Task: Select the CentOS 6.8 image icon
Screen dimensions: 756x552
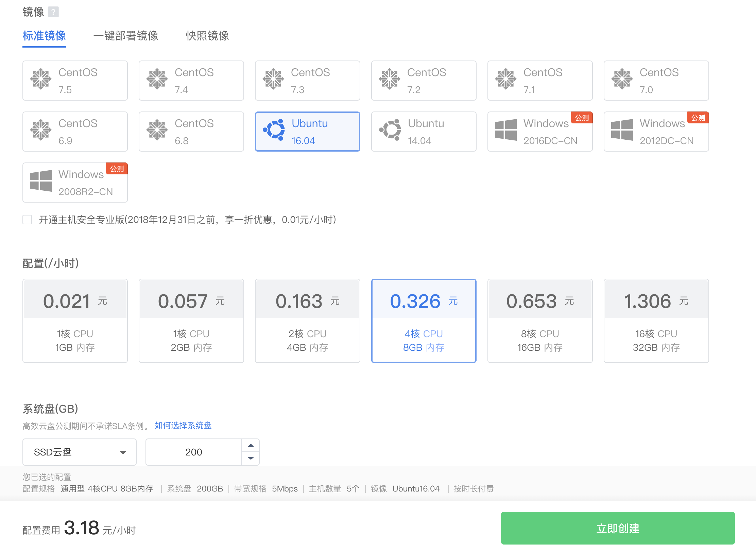Action: 157,130
